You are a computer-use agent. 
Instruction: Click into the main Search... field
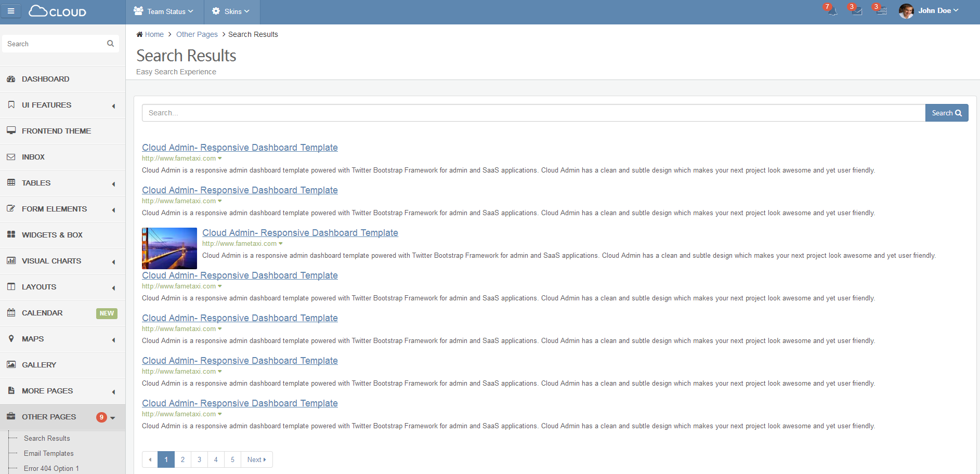coord(533,113)
